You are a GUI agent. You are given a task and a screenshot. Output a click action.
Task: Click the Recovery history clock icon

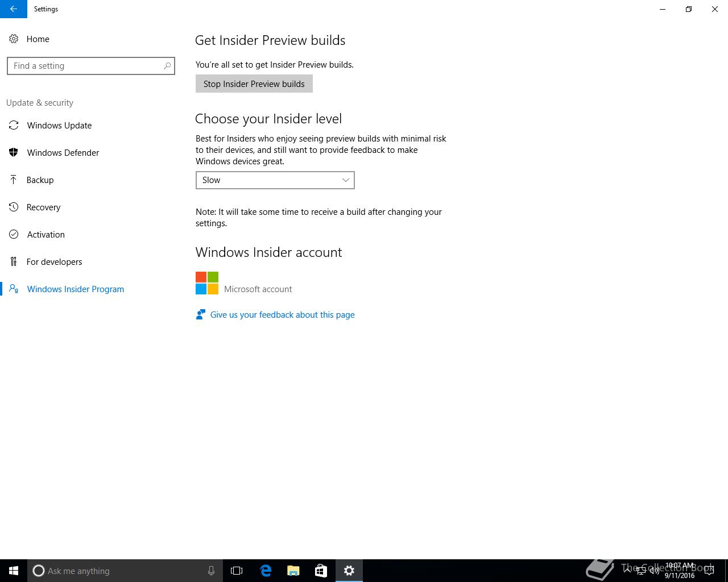14,207
